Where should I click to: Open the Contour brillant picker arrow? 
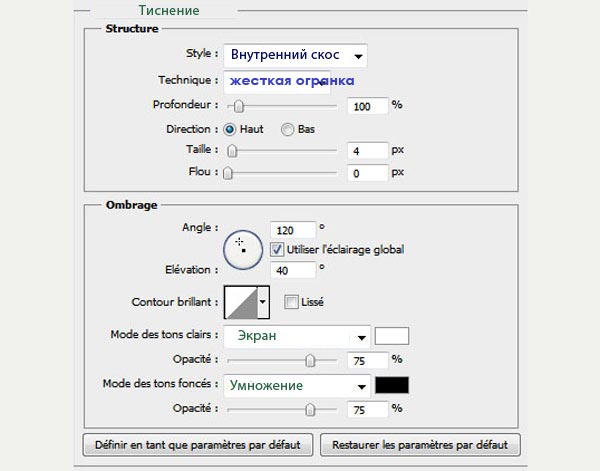263,302
